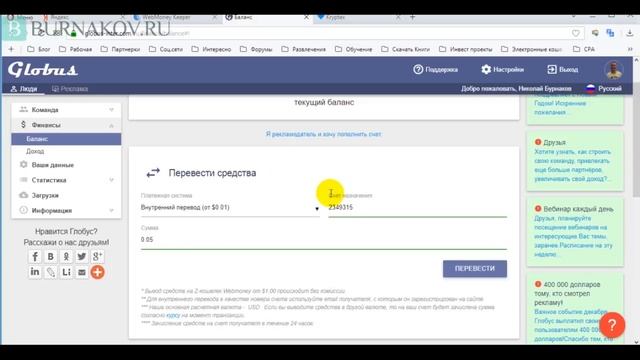
Task: Open the Блог bookmark folder
Action: 39,49
